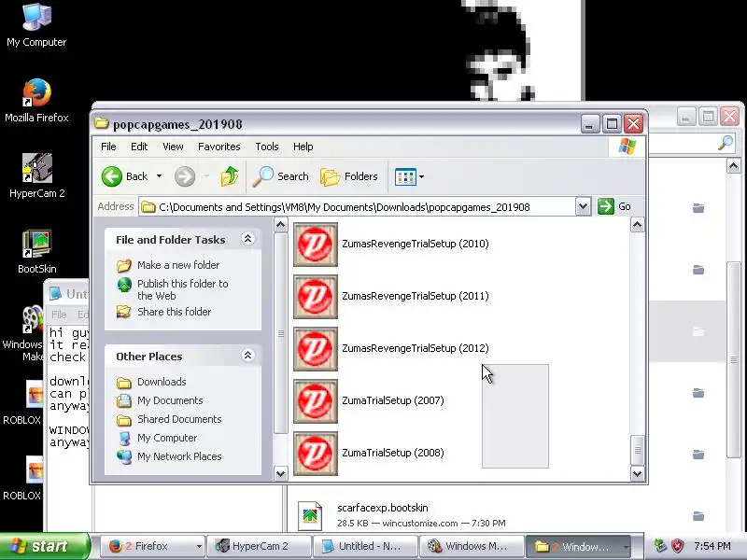
Task: Click file list scroll up arrow
Action: tap(638, 225)
